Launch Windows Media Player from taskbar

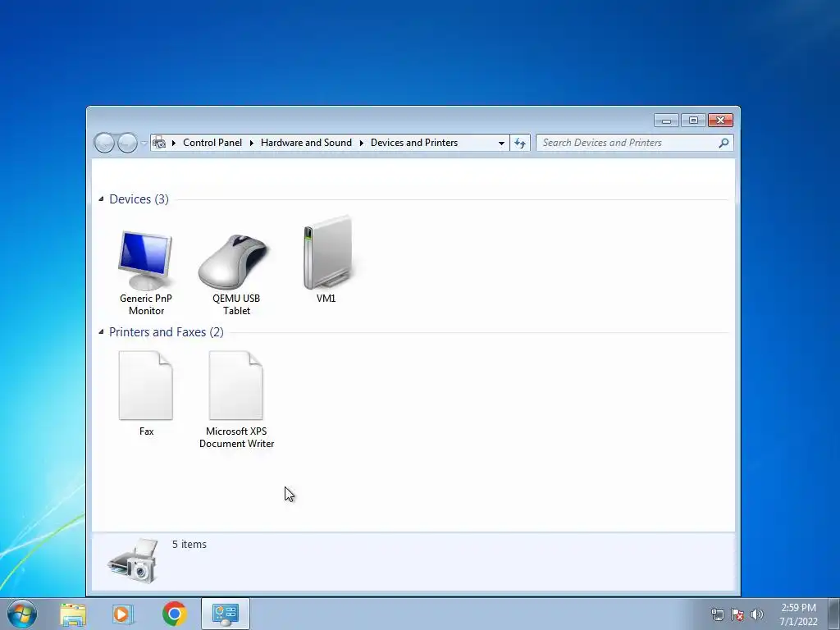[x=123, y=614]
